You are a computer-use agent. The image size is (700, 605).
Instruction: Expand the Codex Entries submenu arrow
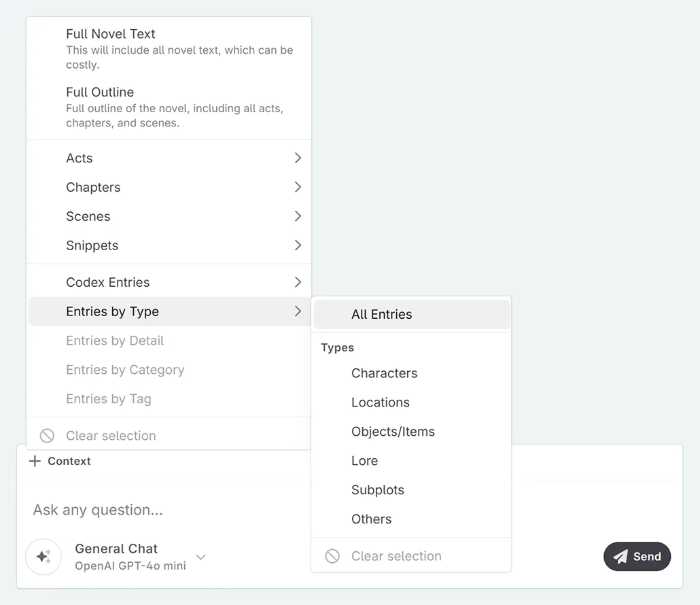click(x=297, y=282)
